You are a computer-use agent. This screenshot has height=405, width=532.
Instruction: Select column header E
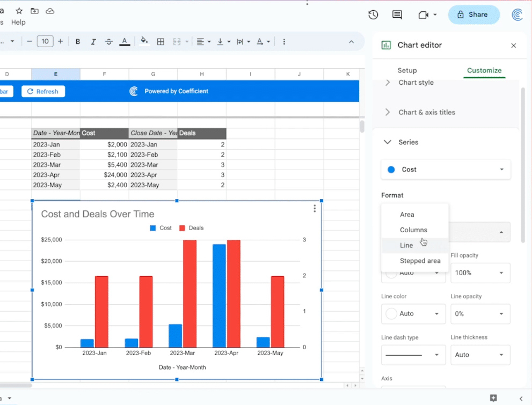click(56, 74)
